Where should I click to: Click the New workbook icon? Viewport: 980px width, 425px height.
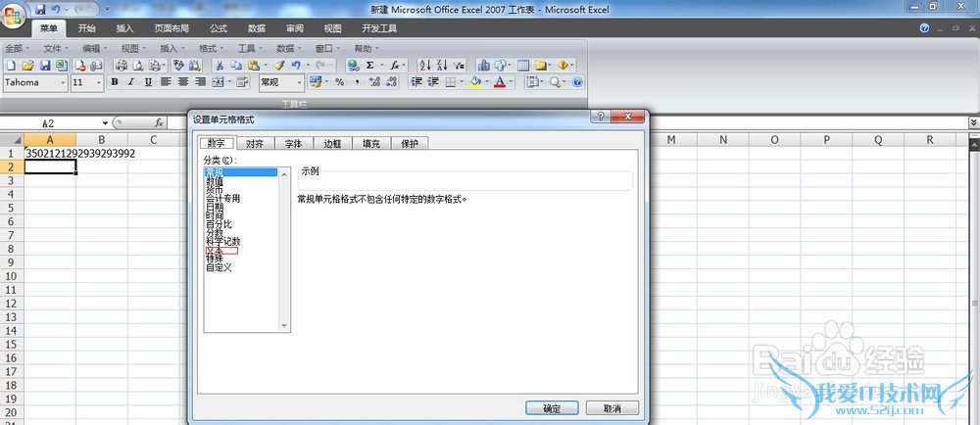coord(11,66)
